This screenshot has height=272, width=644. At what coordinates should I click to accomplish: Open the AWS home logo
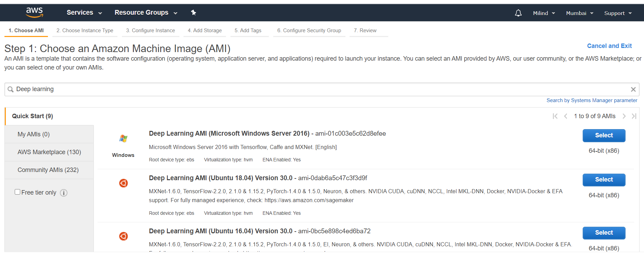35,12
